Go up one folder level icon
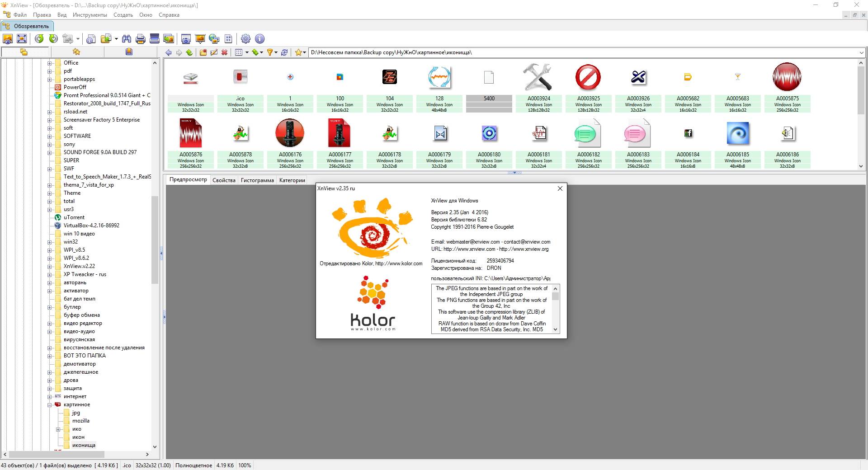The width and height of the screenshot is (868, 470). [x=189, y=52]
